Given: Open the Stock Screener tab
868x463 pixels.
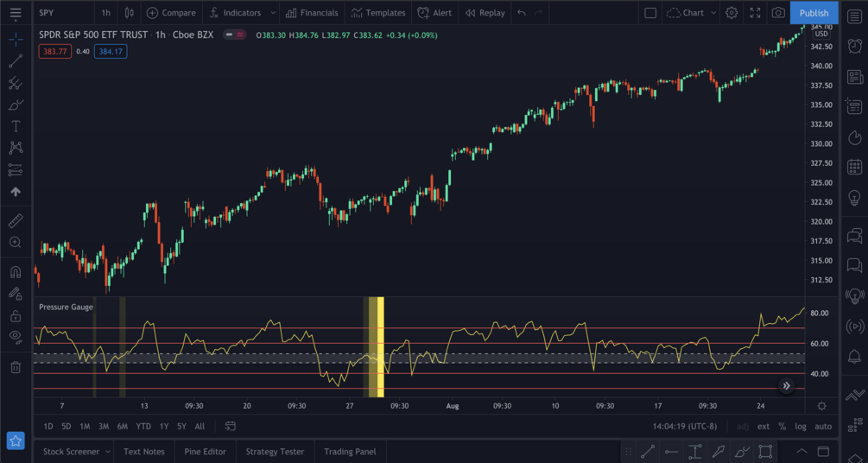Looking at the screenshot, I should point(72,452).
